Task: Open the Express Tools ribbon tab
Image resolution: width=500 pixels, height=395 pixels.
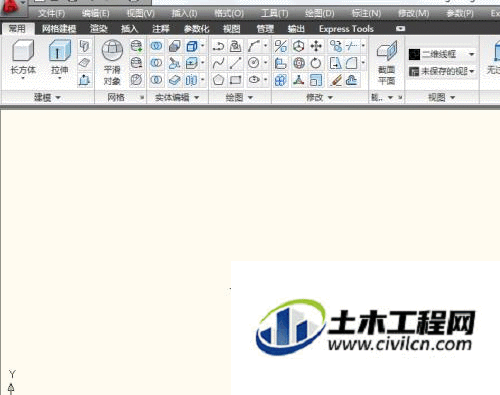Action: pyautogui.click(x=346, y=29)
